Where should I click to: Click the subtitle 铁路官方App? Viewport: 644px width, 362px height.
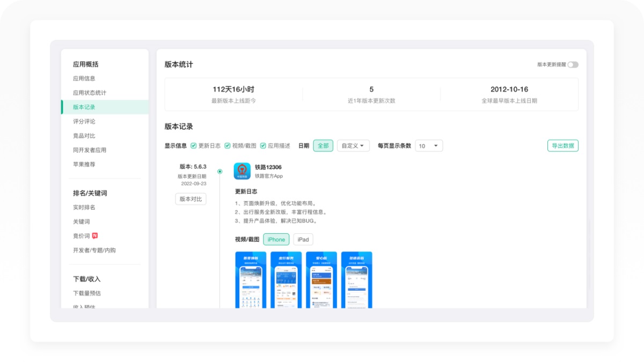pos(269,176)
